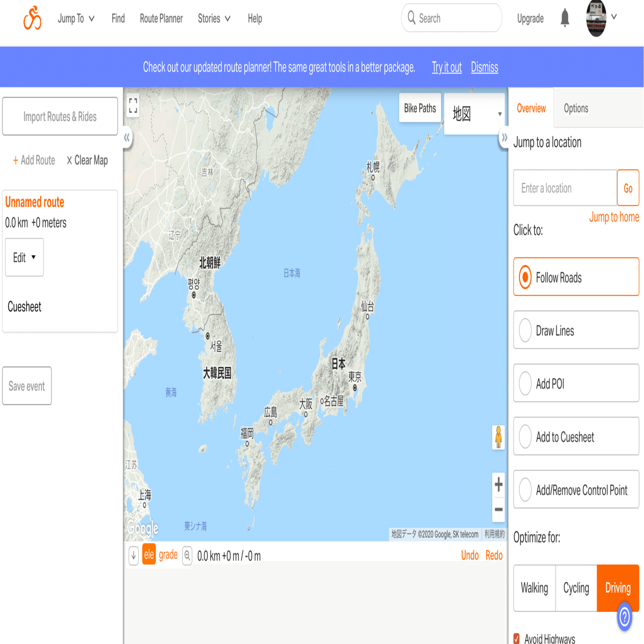Viewport: 644px width, 644px height.
Task: Select the Add to Cuesheet option
Action: [576, 436]
